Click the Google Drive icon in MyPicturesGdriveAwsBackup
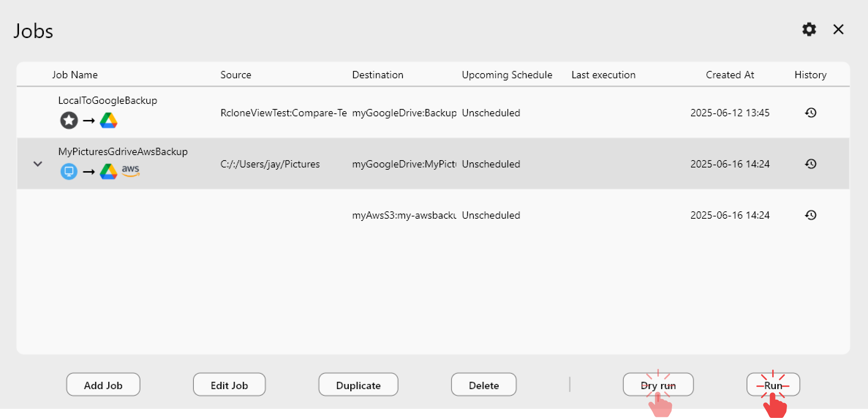 click(x=108, y=171)
